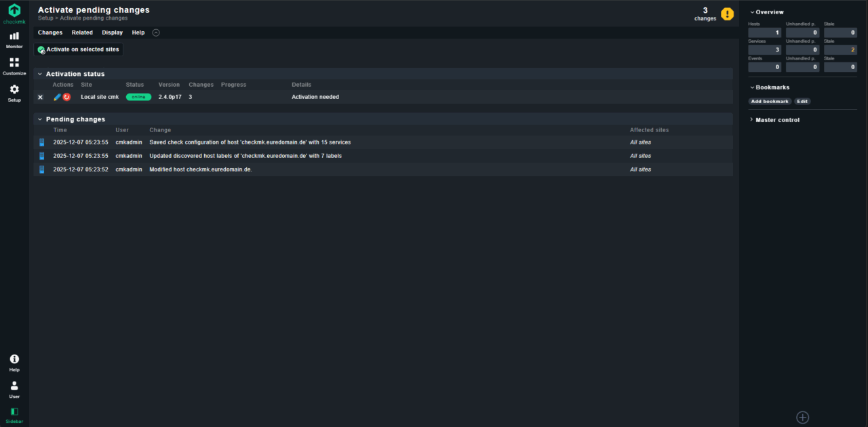Toggle selection of Local site cmk row
The width and height of the screenshot is (868, 427).
[x=40, y=97]
